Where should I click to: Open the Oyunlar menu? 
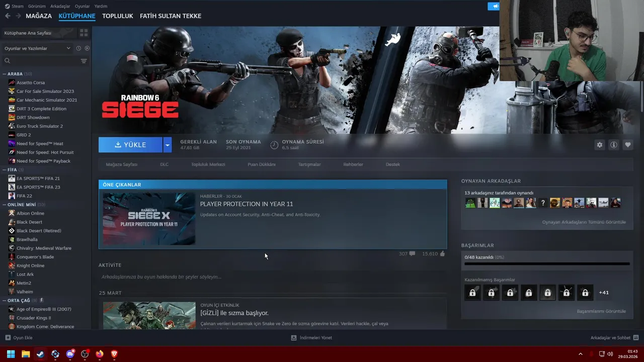(82, 6)
